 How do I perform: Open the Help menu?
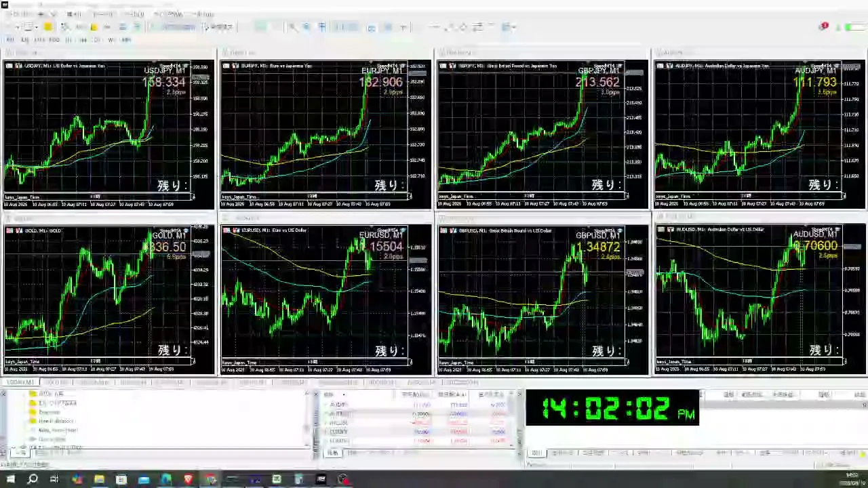click(203, 14)
